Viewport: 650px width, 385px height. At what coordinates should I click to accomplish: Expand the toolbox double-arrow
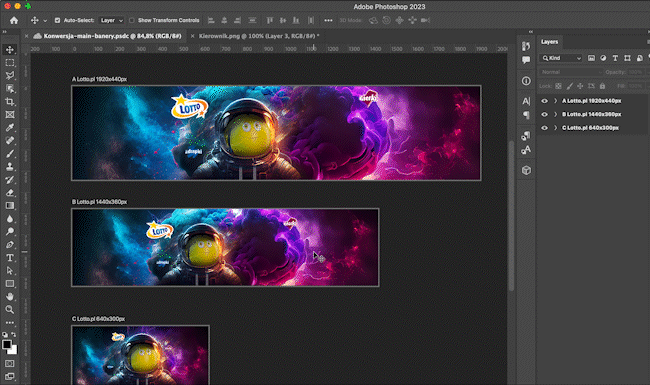(x=5, y=32)
